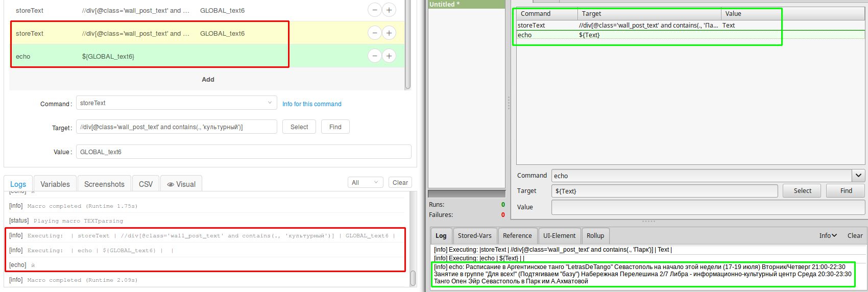Screen dimensions: 868x292
Task: Expand the All log filter dropdown
Action: (365, 183)
